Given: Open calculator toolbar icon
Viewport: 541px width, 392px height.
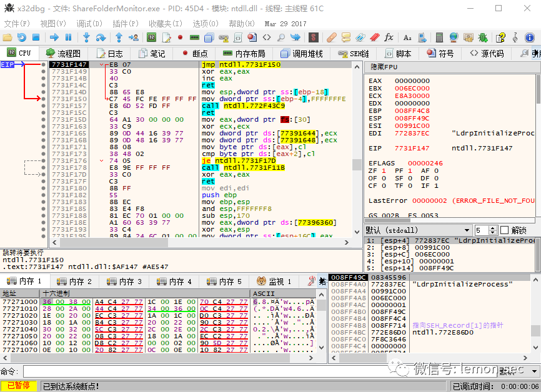Looking at the screenshot, I should click(439, 37).
